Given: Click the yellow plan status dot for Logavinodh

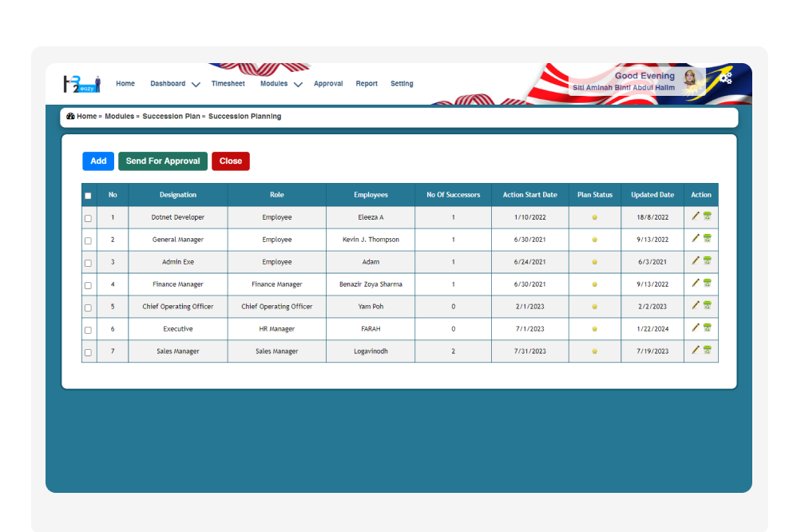Looking at the screenshot, I should pos(594,351).
